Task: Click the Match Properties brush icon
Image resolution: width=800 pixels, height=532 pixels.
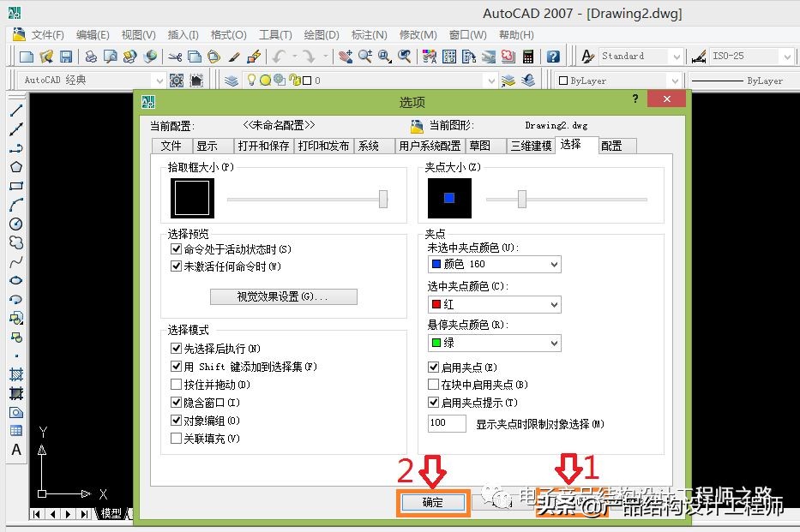Action: [x=234, y=57]
